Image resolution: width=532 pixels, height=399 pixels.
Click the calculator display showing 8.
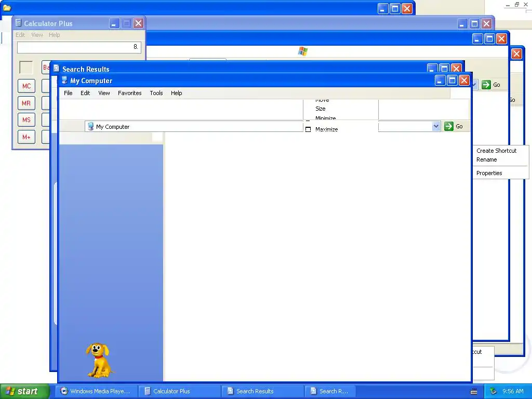[79, 47]
